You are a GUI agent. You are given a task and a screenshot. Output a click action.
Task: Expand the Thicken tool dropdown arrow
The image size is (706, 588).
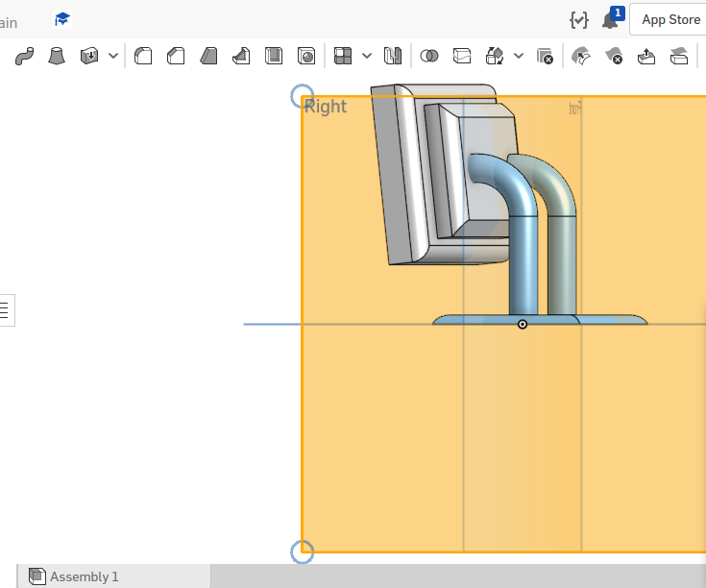(x=113, y=56)
